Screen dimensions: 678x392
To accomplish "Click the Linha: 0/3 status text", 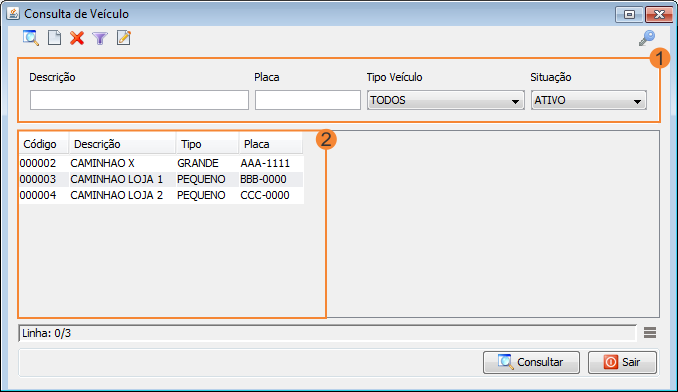I will coord(47,333).
